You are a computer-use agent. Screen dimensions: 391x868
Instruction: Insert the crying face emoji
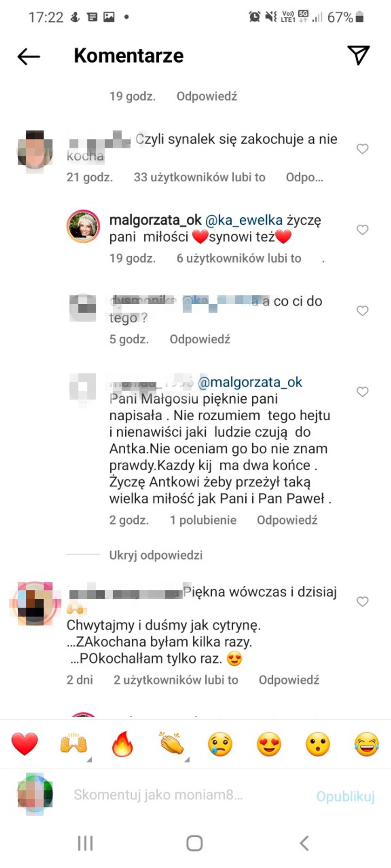tap(220, 743)
